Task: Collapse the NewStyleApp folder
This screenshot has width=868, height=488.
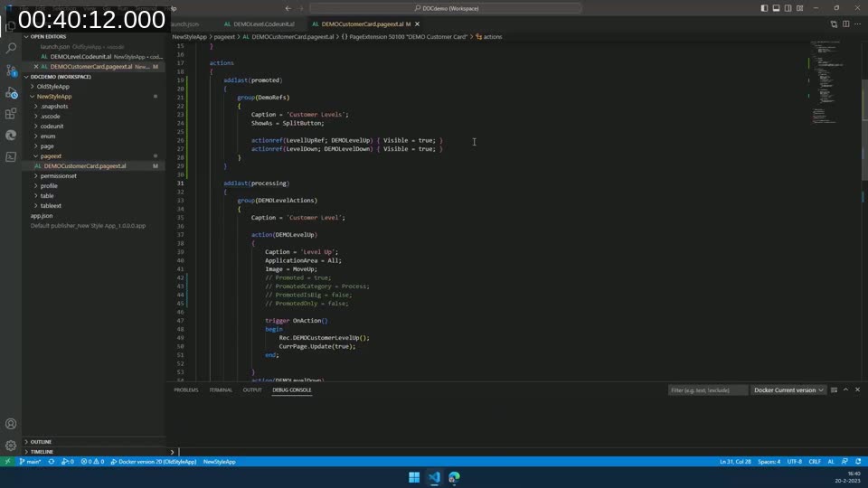Action: (x=53, y=97)
